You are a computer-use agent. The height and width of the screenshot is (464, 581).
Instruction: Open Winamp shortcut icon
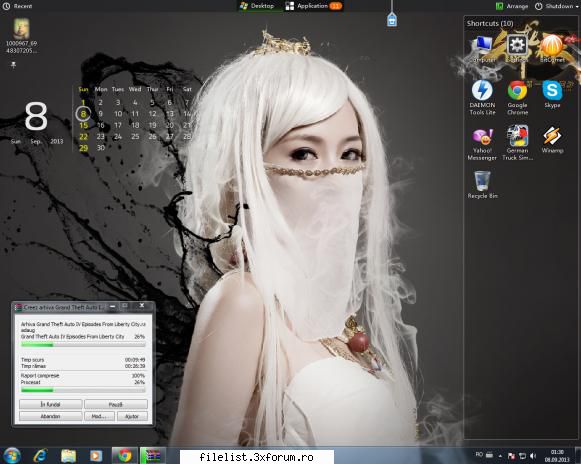point(552,140)
